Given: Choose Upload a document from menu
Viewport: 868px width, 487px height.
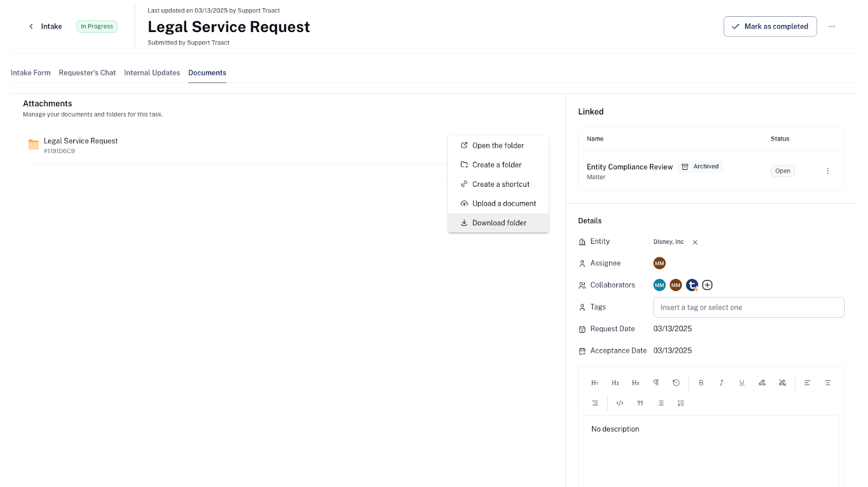Looking at the screenshot, I should click(498, 204).
